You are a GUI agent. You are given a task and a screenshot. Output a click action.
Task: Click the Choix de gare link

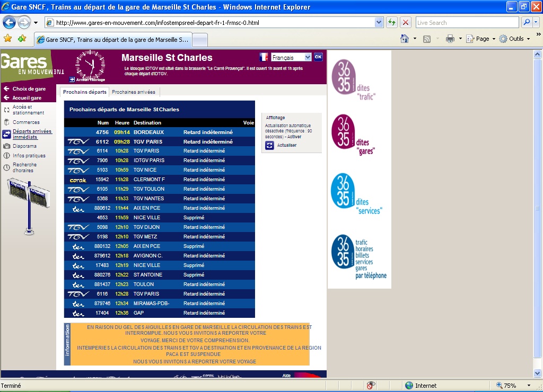(x=29, y=89)
